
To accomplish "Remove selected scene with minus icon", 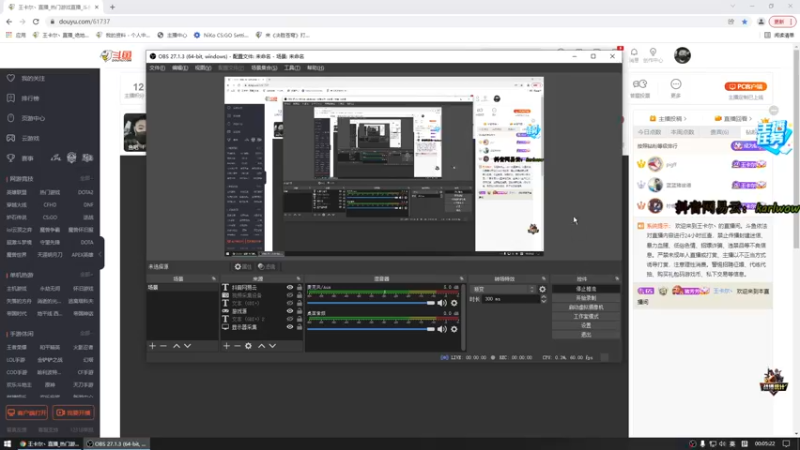I will (163, 346).
